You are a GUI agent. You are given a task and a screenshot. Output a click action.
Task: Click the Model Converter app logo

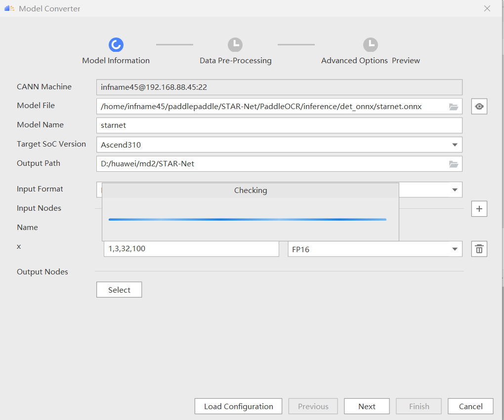point(9,8)
